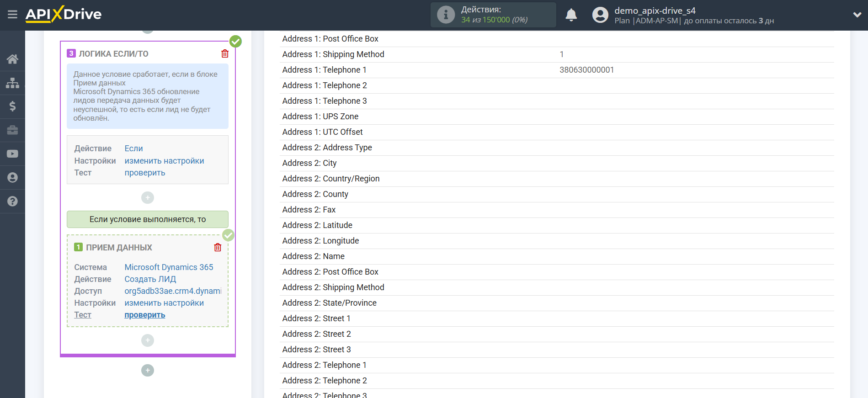
Task: Open notifications bell
Action: 571,15
